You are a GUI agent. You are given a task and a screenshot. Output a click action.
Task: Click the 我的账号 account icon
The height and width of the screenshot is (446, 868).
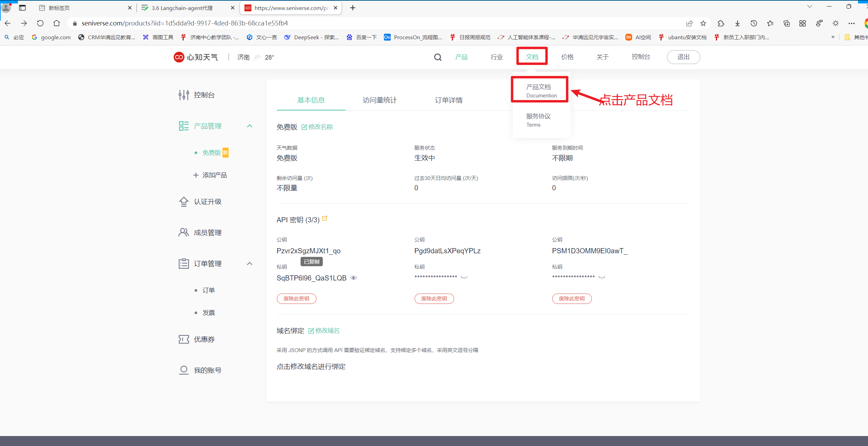pos(184,370)
